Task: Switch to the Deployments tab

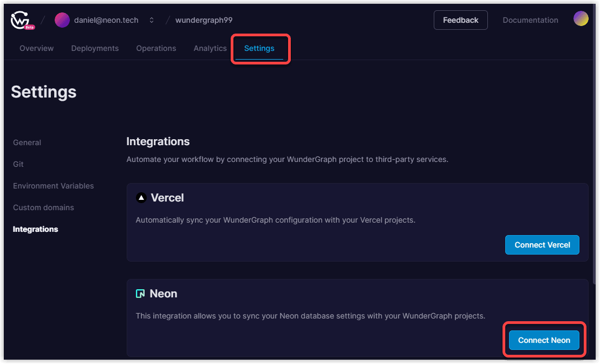Action: (95, 48)
